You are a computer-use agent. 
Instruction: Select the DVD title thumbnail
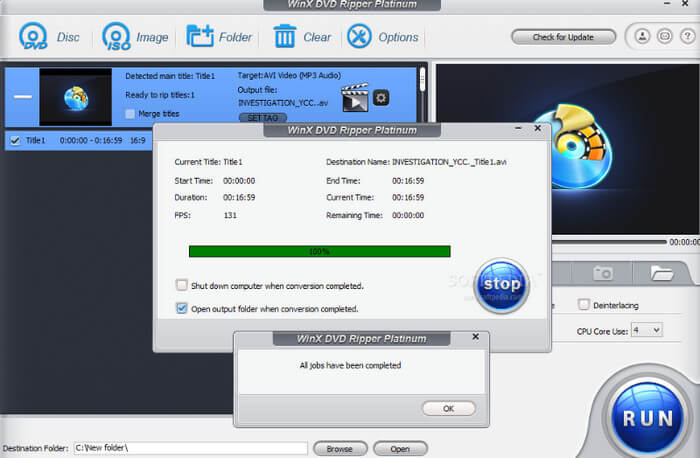[75, 97]
